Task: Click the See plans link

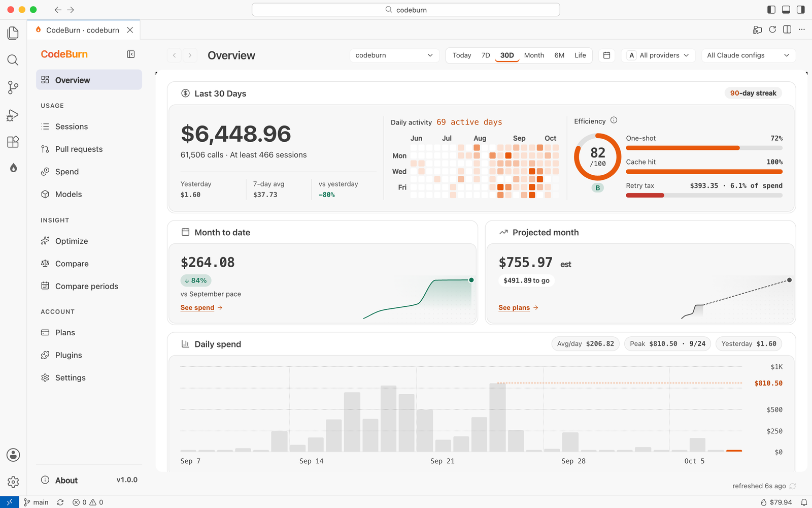Action: point(518,308)
